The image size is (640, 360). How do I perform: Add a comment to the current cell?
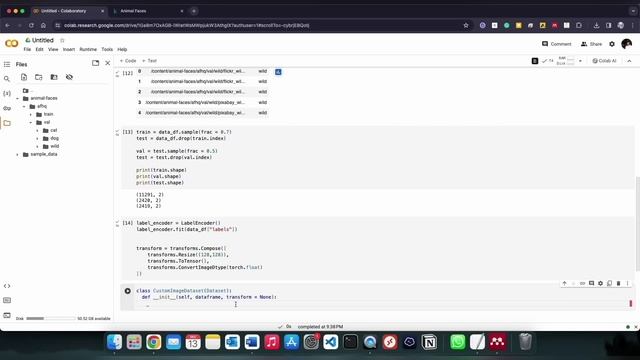pyautogui.click(x=591, y=283)
